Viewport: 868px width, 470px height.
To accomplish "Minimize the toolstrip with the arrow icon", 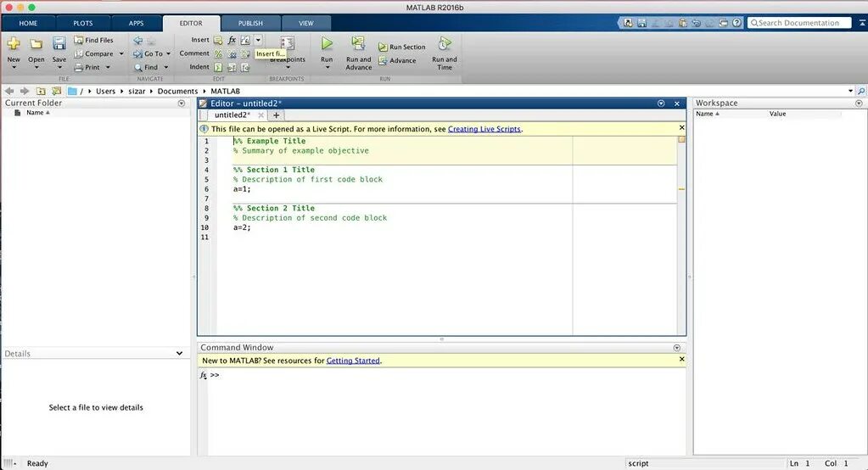I will point(862,23).
